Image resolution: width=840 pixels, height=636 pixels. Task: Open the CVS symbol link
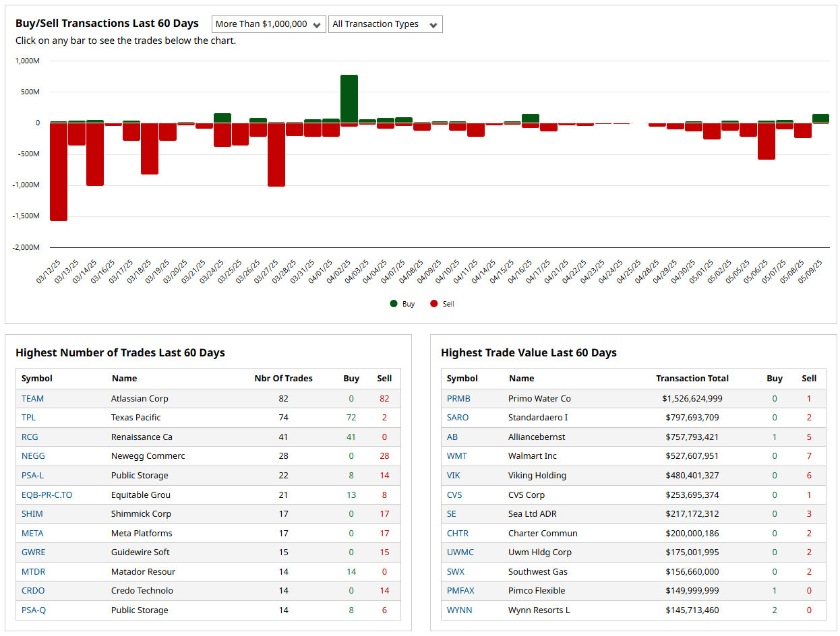[454, 495]
